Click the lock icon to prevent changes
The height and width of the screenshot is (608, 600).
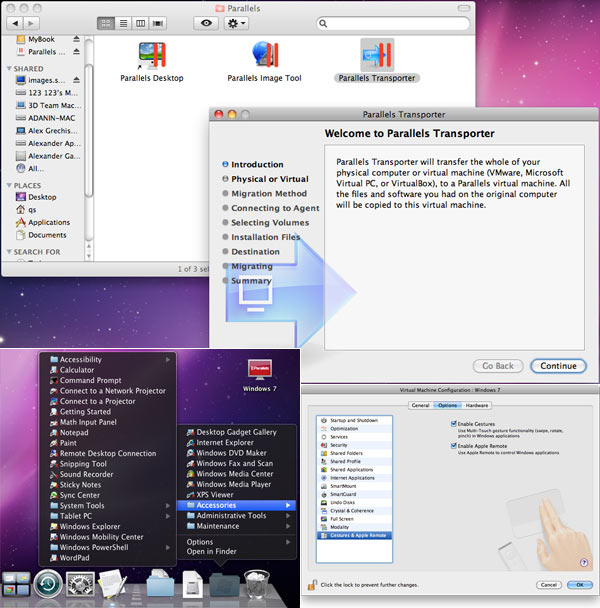click(x=312, y=584)
